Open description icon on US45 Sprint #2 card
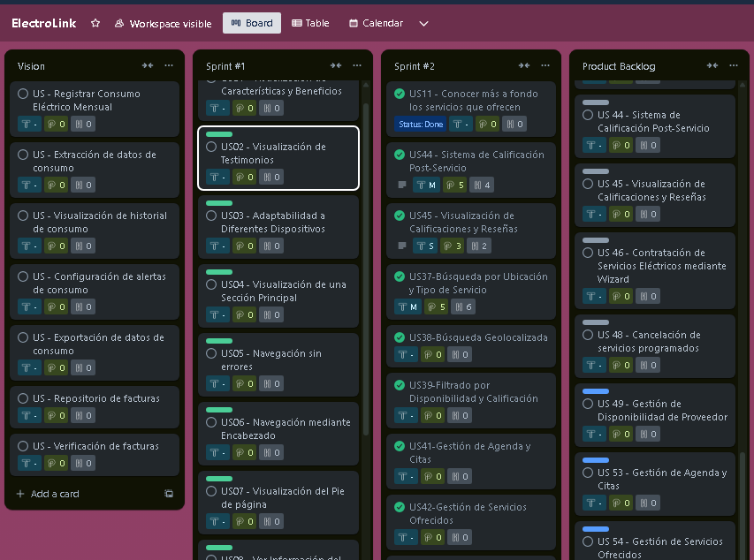Image resolution: width=754 pixels, height=560 pixels. [402, 246]
